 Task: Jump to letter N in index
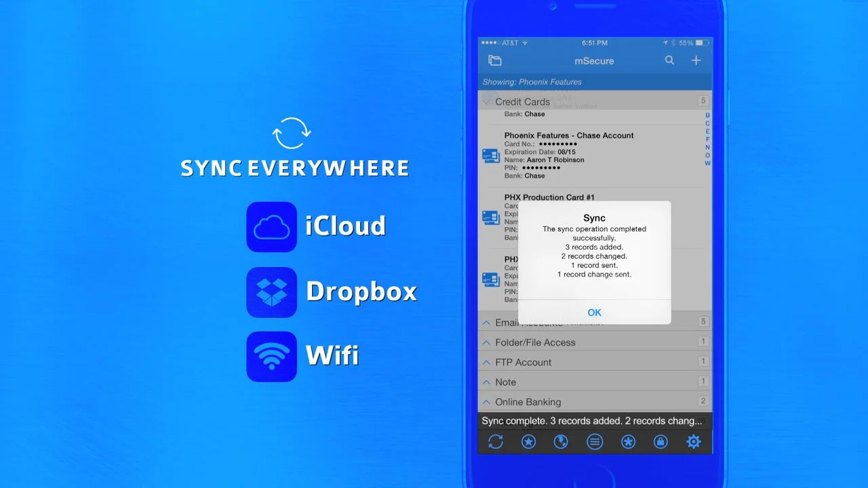point(707,147)
